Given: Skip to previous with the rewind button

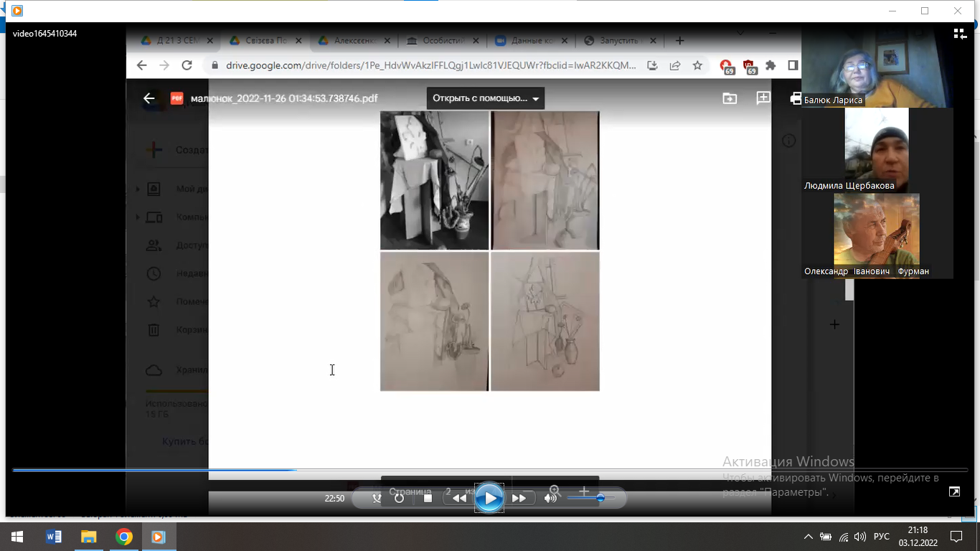Looking at the screenshot, I should (x=459, y=498).
